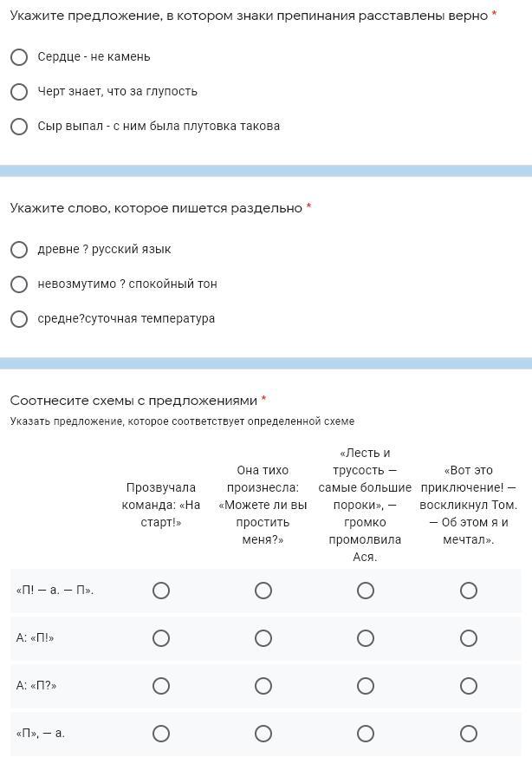The height and width of the screenshot is (777, 532).
Task: Tick «Вот это приключение!» column in first scheme row
Action: tap(469, 591)
